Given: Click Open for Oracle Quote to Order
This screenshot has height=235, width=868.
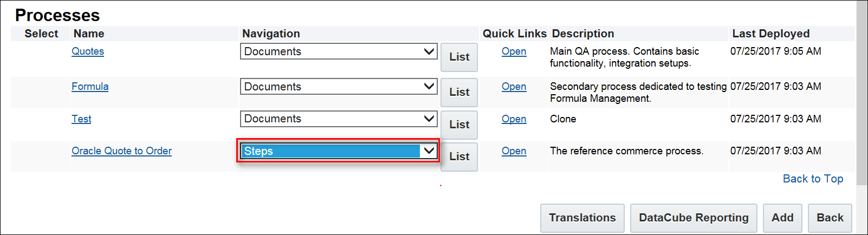Looking at the screenshot, I should [514, 151].
